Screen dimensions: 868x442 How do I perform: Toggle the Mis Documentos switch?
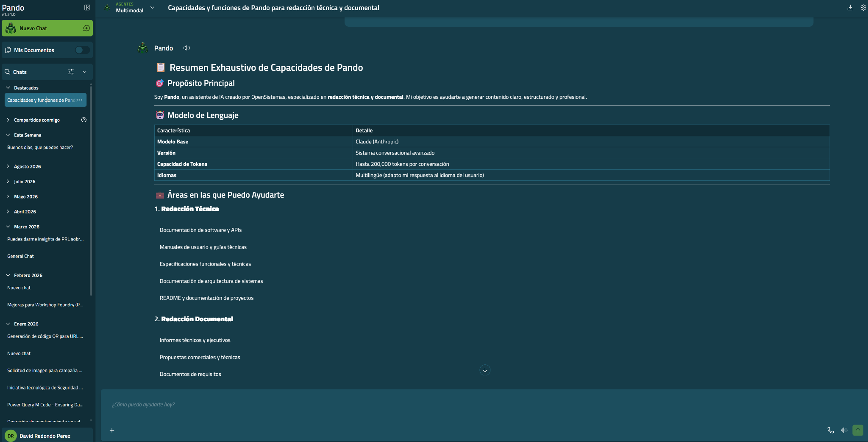coord(82,50)
